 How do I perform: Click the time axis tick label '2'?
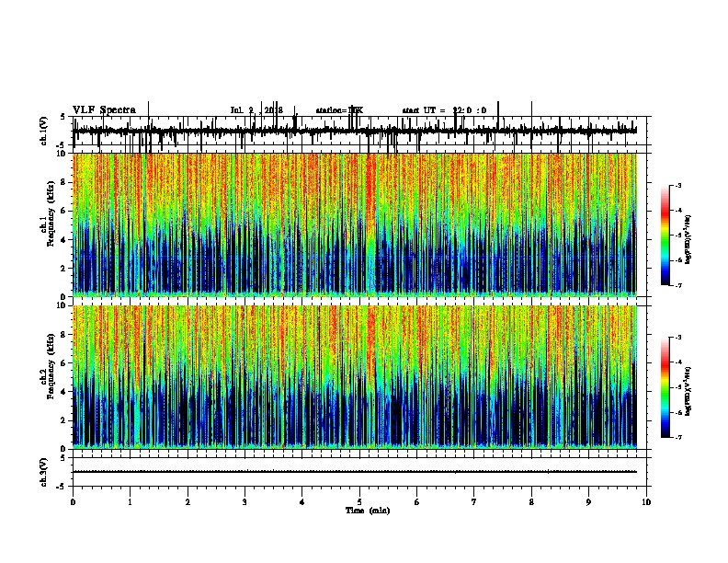coord(188,502)
